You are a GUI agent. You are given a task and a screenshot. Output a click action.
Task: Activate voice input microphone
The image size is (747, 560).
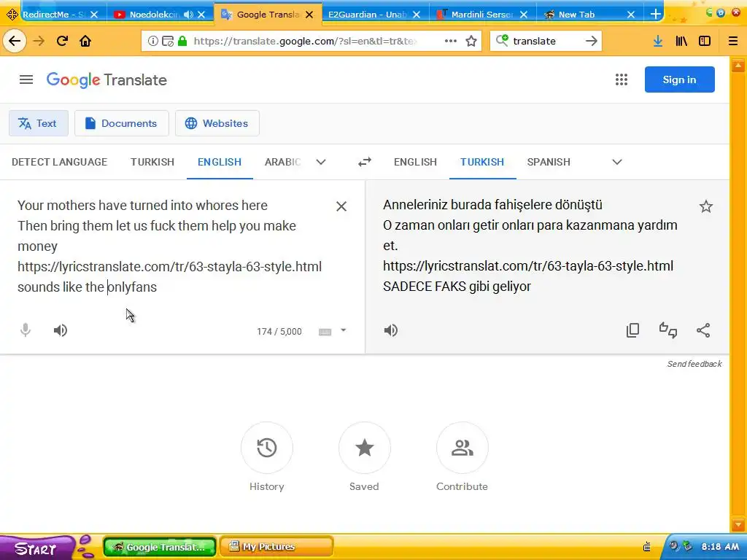click(26, 330)
